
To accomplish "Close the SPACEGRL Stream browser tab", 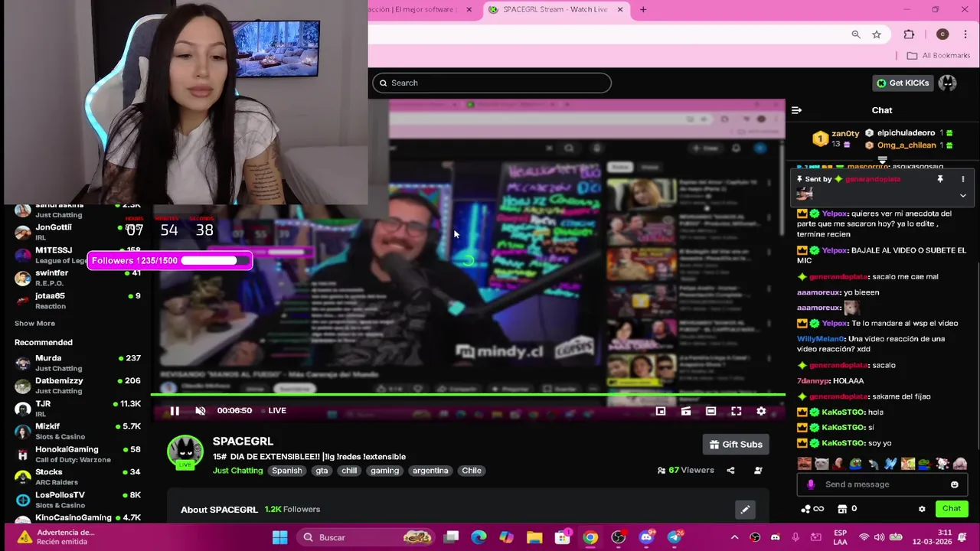I will [x=620, y=9].
